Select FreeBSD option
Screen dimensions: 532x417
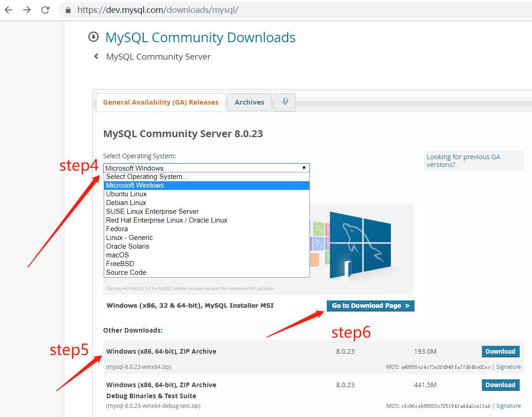(x=207, y=264)
